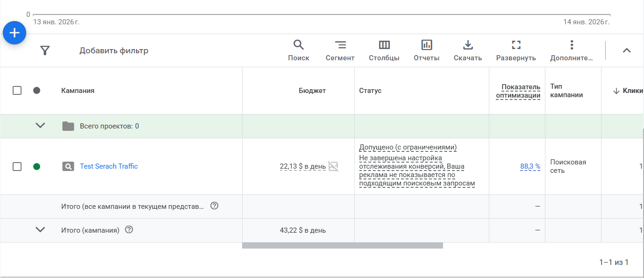Open the Сегмент menu
The width and height of the screenshot is (644, 278).
point(340,50)
